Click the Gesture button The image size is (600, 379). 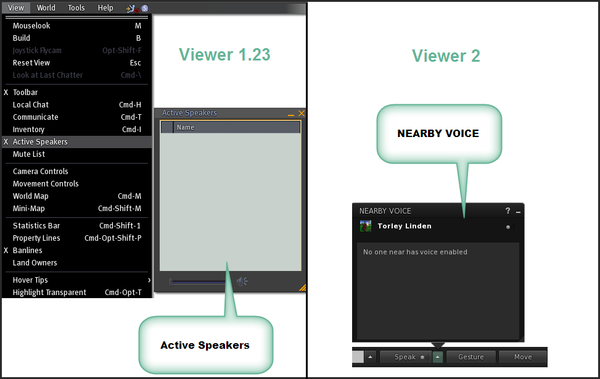point(471,357)
